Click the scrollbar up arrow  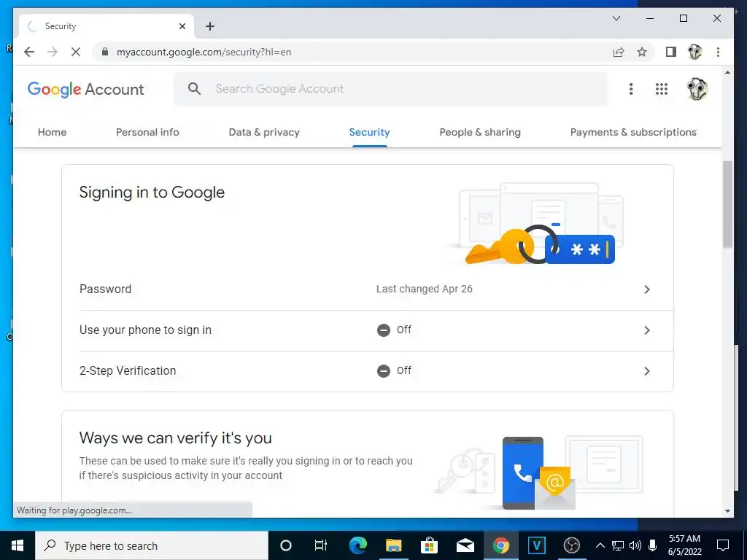click(x=727, y=72)
